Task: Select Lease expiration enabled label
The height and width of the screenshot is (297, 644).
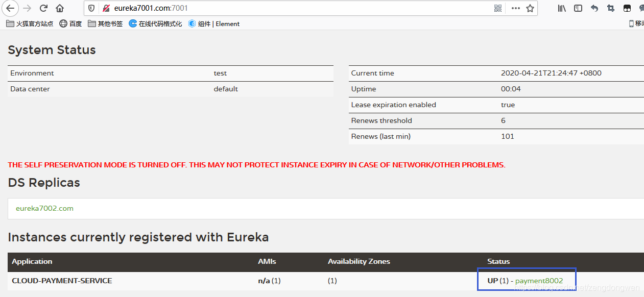Action: click(394, 105)
